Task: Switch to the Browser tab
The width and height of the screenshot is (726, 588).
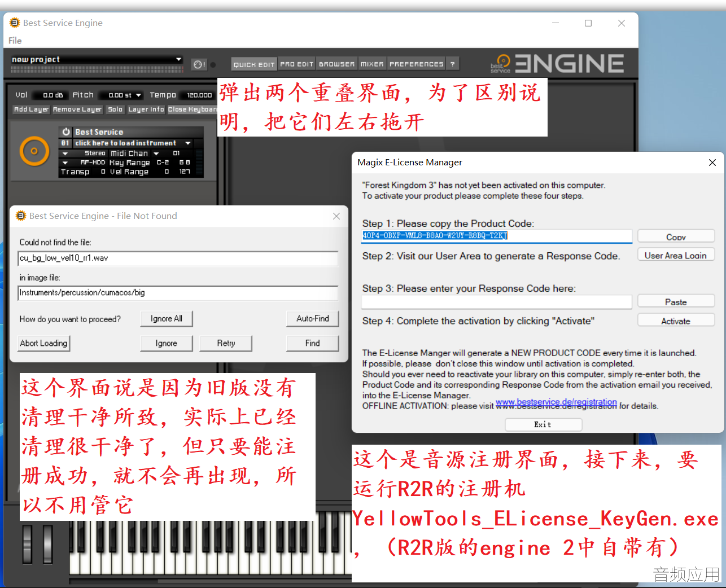Action: tap(337, 64)
